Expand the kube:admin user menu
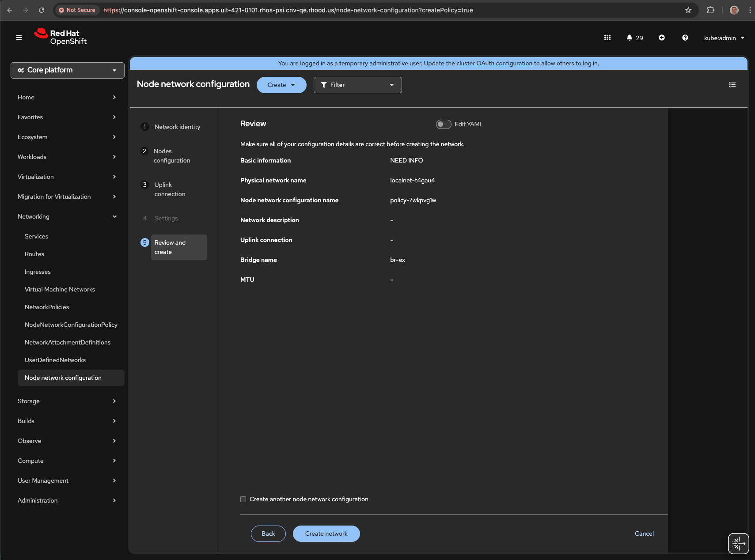Screen dimensions: 755x560 pyautogui.click(x=724, y=38)
